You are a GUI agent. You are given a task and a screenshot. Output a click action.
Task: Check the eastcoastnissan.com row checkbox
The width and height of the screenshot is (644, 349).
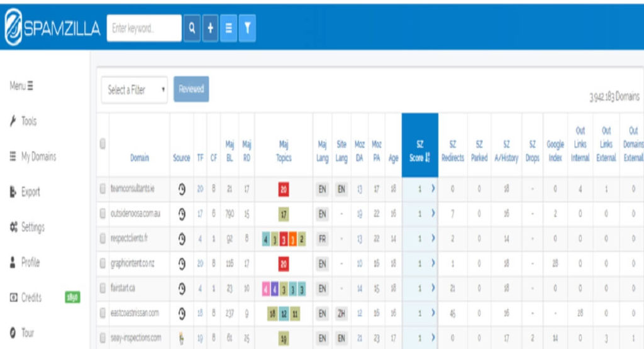coord(103,313)
